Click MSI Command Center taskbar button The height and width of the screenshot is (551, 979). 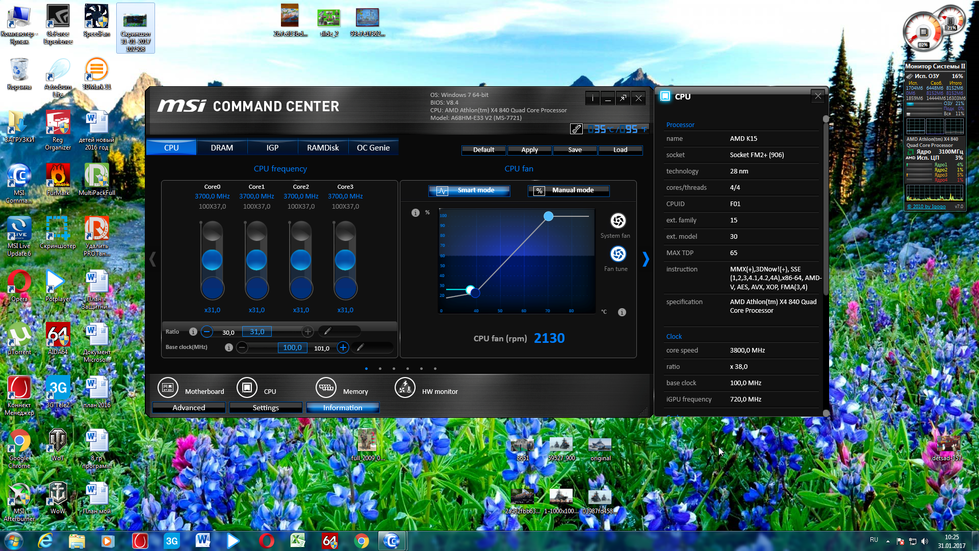pyautogui.click(x=391, y=540)
